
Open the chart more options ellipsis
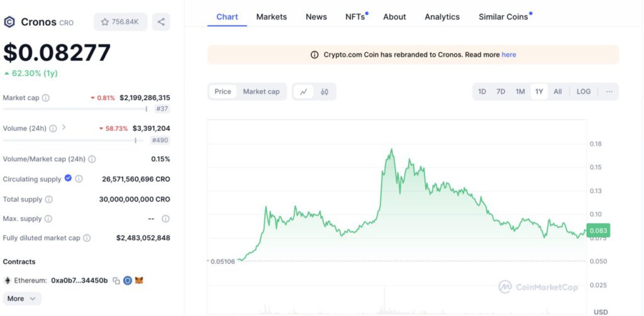(x=609, y=92)
